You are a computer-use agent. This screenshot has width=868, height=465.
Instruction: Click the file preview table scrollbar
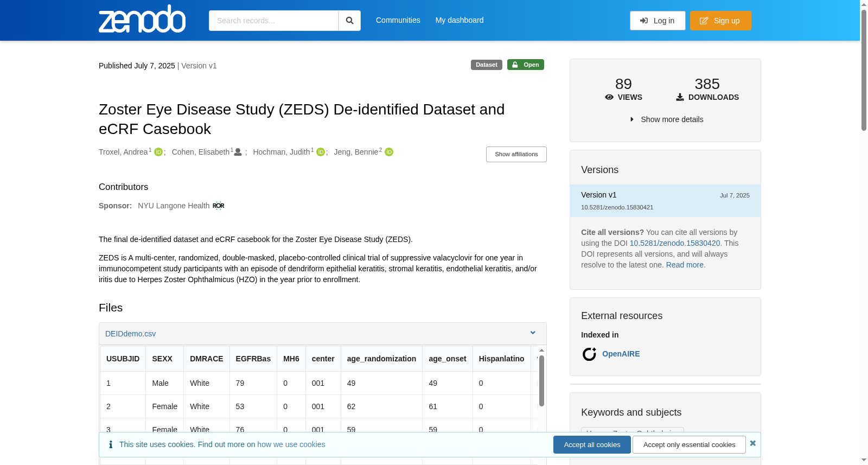tap(541, 380)
